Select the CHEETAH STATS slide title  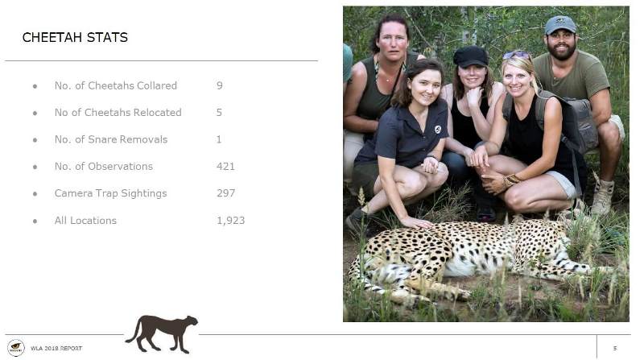[75, 38]
